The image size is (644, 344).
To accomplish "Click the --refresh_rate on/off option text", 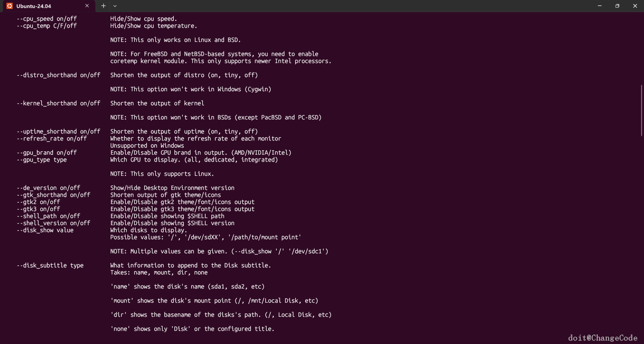I will (52, 139).
